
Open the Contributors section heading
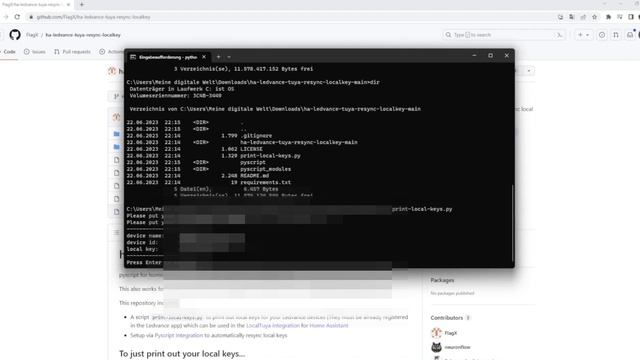(x=447, y=318)
